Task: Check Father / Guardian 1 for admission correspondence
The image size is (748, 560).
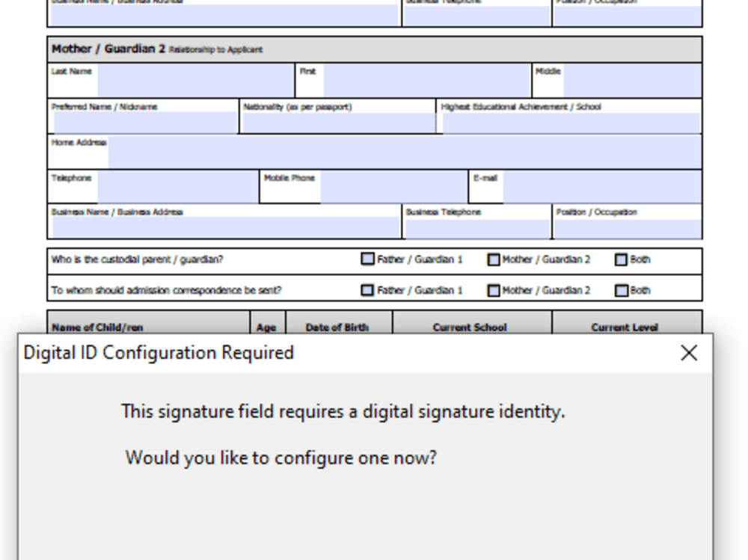Action: (367, 290)
